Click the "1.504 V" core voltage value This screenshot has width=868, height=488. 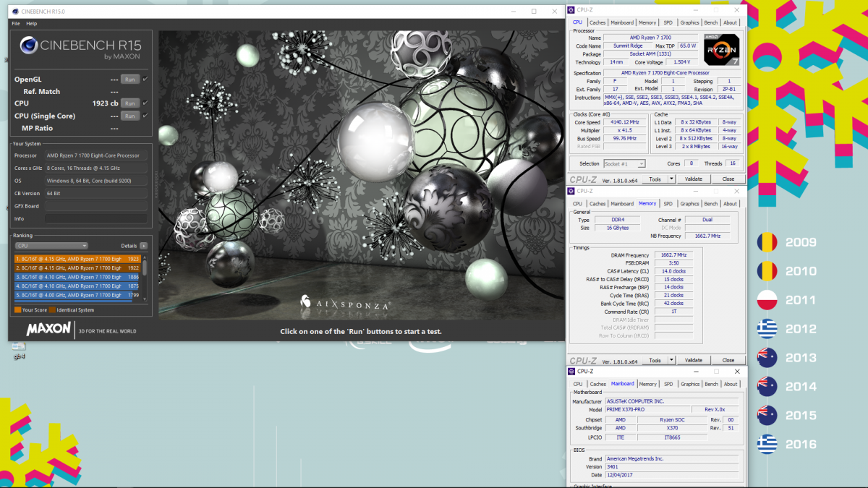[x=682, y=62]
